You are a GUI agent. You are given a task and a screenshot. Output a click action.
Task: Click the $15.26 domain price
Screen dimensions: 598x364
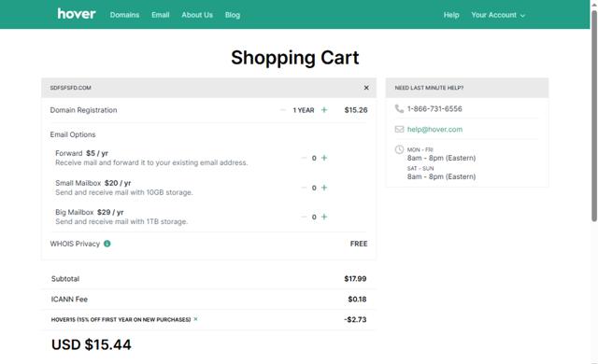(x=356, y=110)
